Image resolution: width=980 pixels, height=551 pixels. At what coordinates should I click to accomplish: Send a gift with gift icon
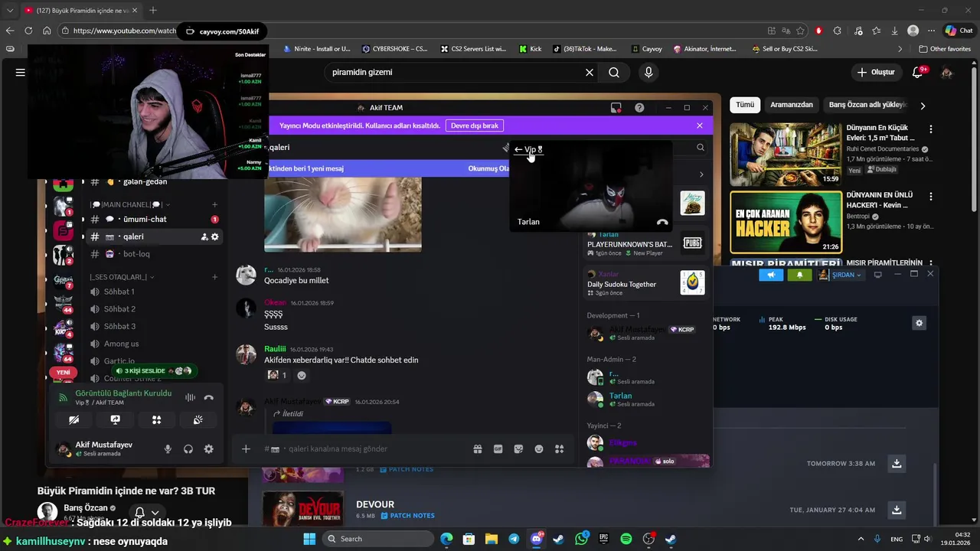click(x=478, y=449)
